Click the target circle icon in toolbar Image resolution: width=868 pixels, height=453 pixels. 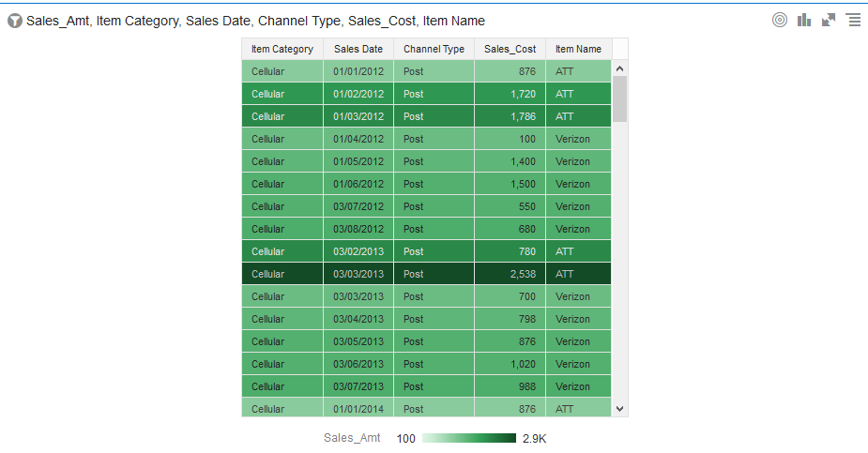[x=780, y=20]
